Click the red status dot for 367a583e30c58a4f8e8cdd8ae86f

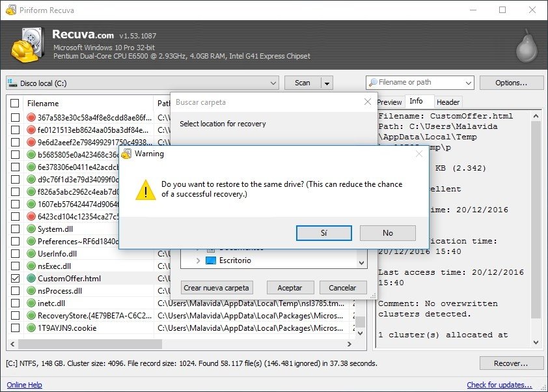[31, 117]
